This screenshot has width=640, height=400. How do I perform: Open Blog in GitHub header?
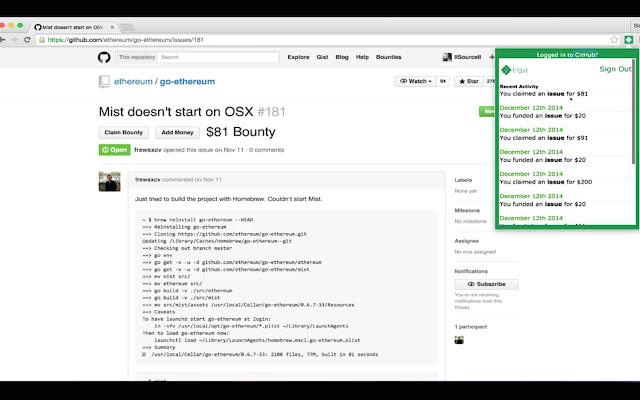342,57
